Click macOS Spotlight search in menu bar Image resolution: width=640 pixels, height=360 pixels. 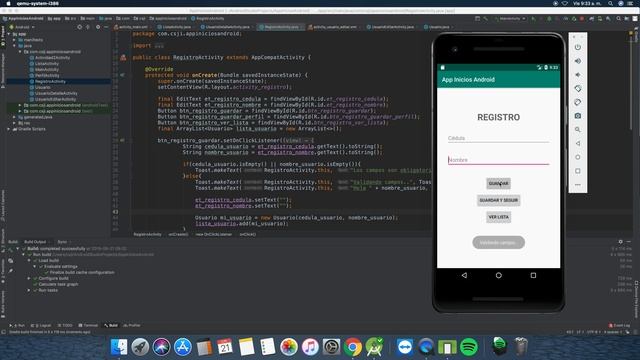(610, 3)
